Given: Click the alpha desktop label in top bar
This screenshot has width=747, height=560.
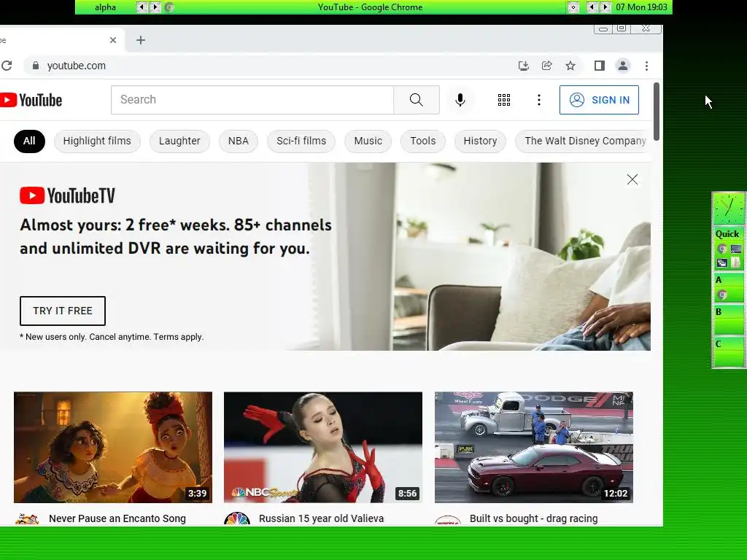Looking at the screenshot, I should [x=105, y=7].
